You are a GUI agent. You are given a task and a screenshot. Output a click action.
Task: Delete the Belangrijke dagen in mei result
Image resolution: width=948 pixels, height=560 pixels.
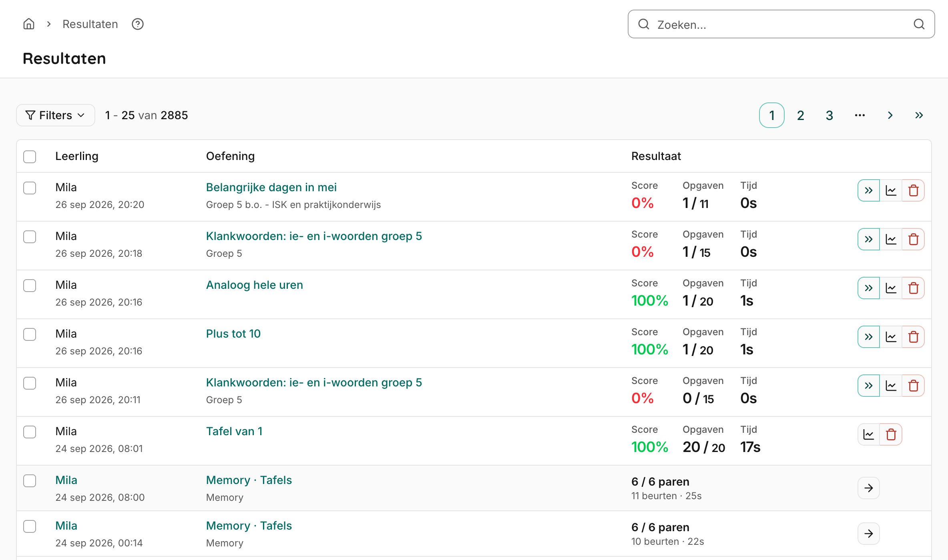tap(914, 190)
